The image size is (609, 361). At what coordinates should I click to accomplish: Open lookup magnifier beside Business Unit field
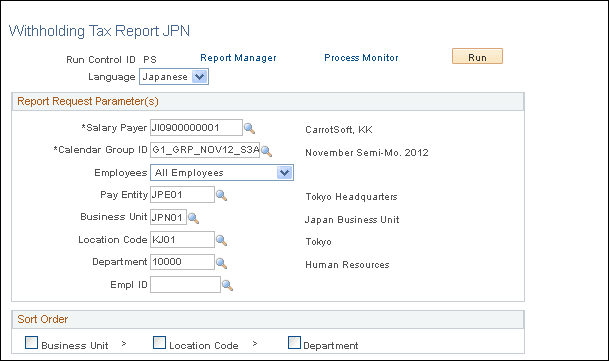[x=193, y=218]
